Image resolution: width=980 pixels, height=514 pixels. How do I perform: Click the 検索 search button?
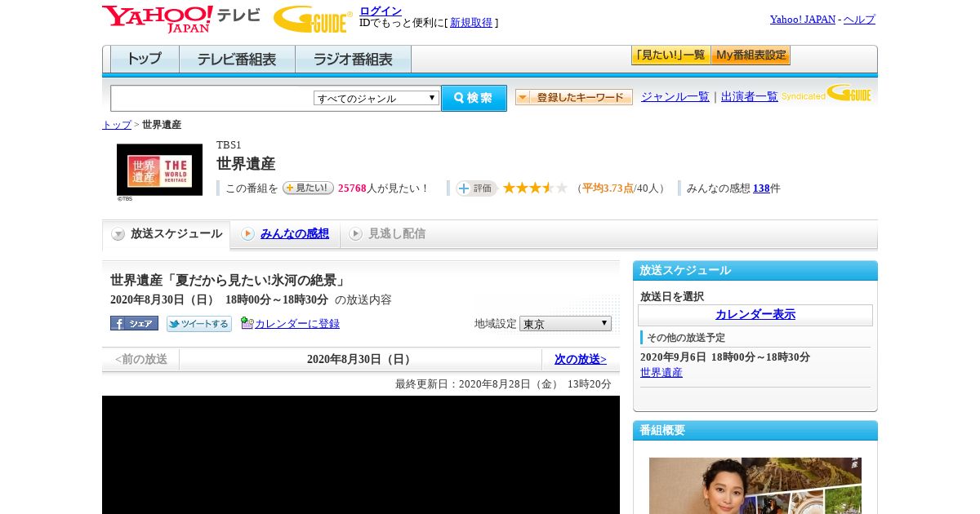[474, 98]
